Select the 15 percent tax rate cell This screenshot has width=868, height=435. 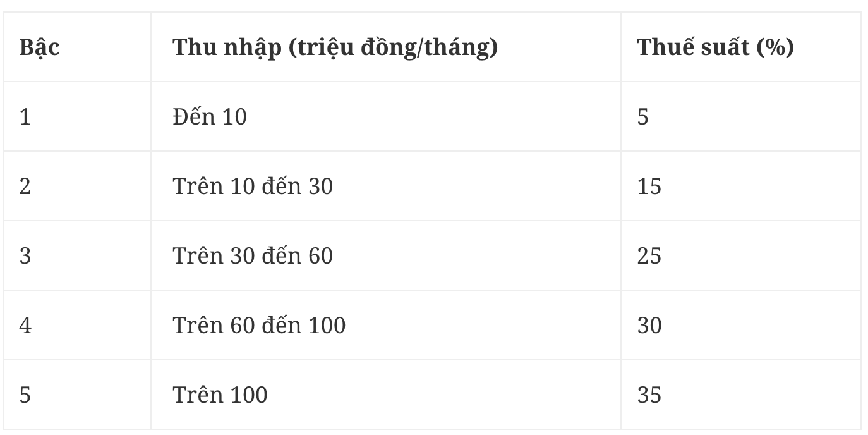coord(649,187)
